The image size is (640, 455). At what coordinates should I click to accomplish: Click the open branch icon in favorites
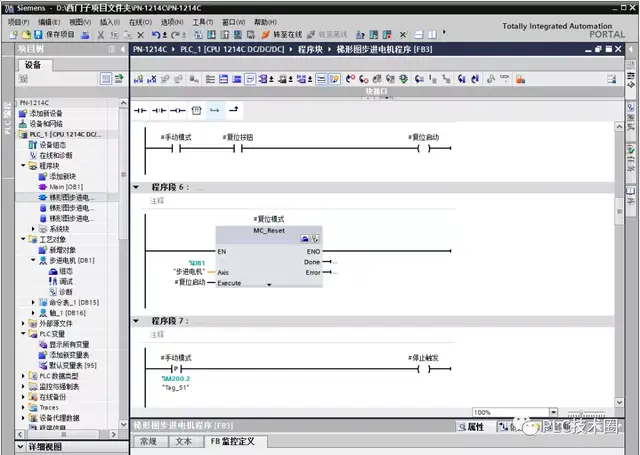(215, 109)
